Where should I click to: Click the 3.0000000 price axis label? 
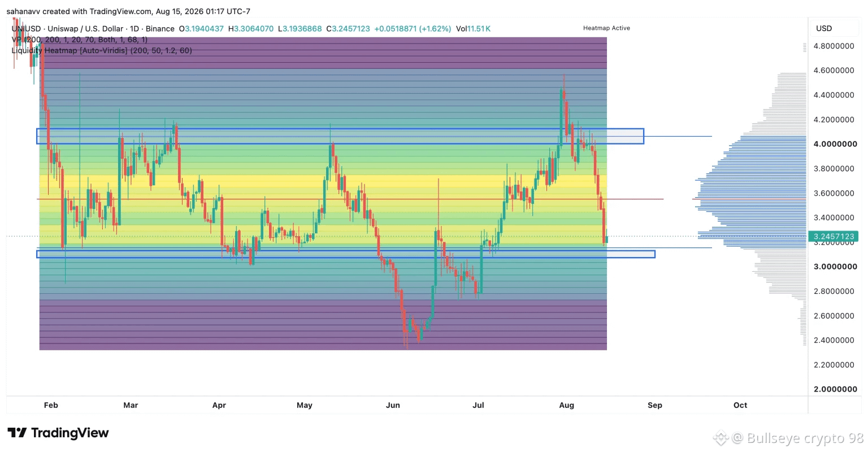[x=835, y=267]
